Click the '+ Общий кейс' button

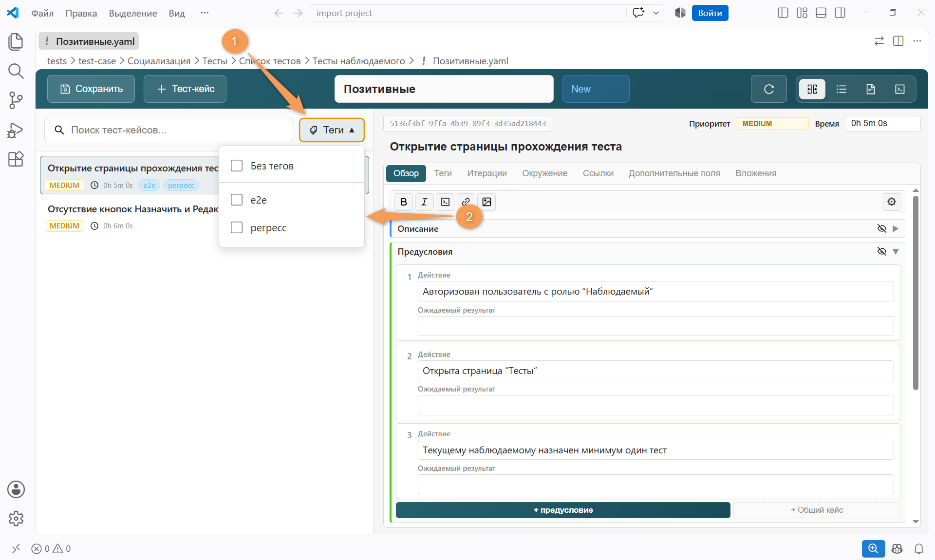click(x=817, y=510)
